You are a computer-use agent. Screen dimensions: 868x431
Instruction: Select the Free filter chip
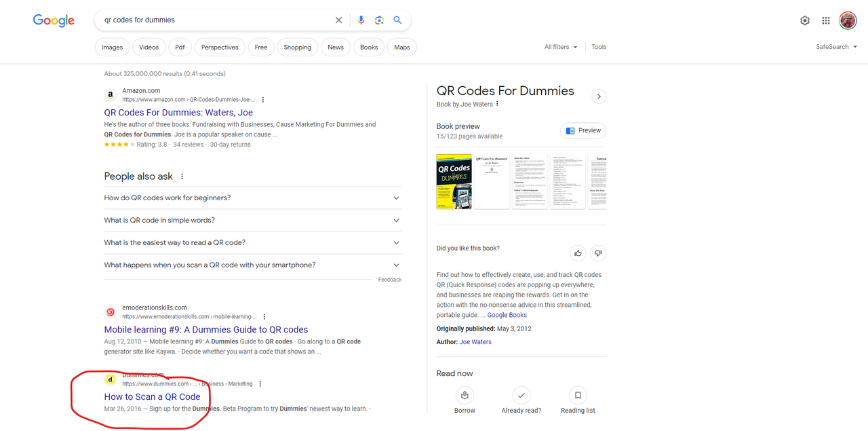261,47
